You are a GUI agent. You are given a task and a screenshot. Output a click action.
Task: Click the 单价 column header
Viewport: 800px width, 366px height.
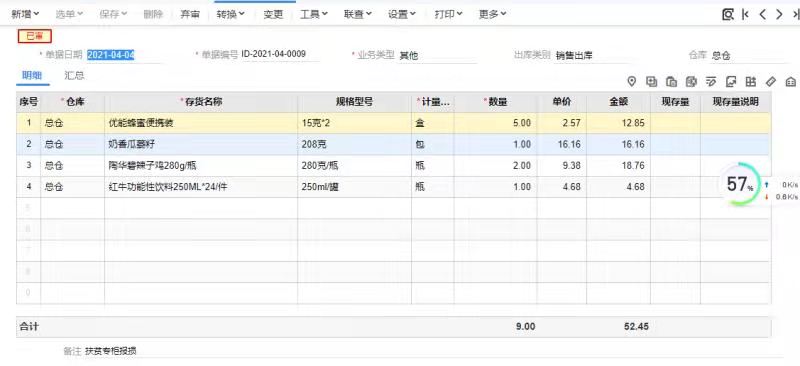click(x=562, y=102)
